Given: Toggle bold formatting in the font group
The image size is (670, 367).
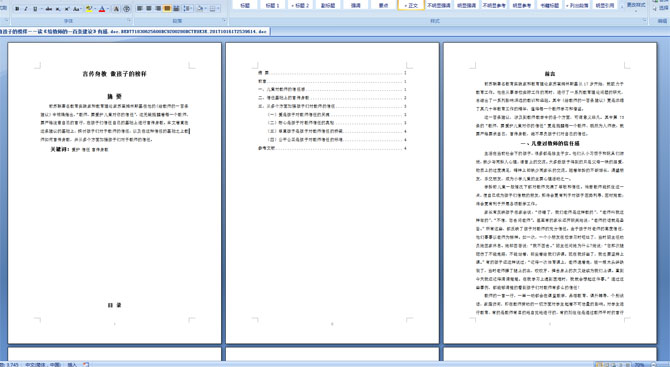Looking at the screenshot, I should [x=17, y=9].
